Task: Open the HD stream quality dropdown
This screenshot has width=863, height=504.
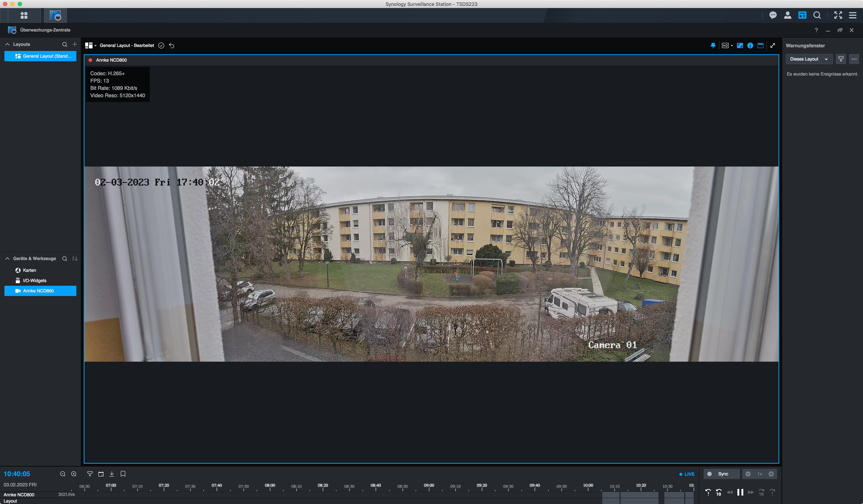Action: [727, 45]
